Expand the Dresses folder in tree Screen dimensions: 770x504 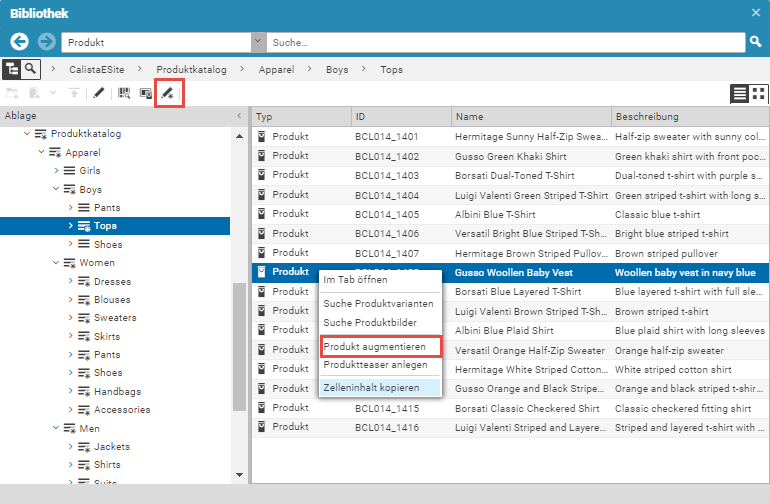(71, 282)
